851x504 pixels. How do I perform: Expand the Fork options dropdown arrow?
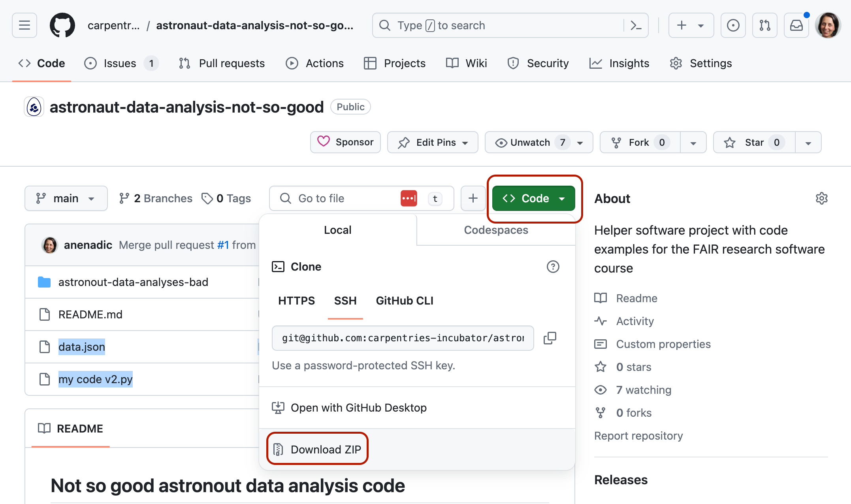[x=693, y=142]
